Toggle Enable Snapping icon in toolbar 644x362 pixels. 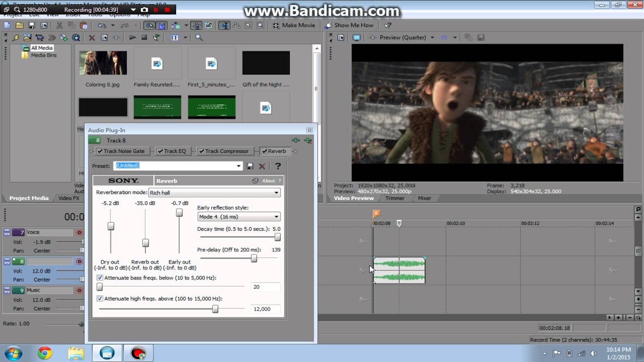[x=149, y=25]
